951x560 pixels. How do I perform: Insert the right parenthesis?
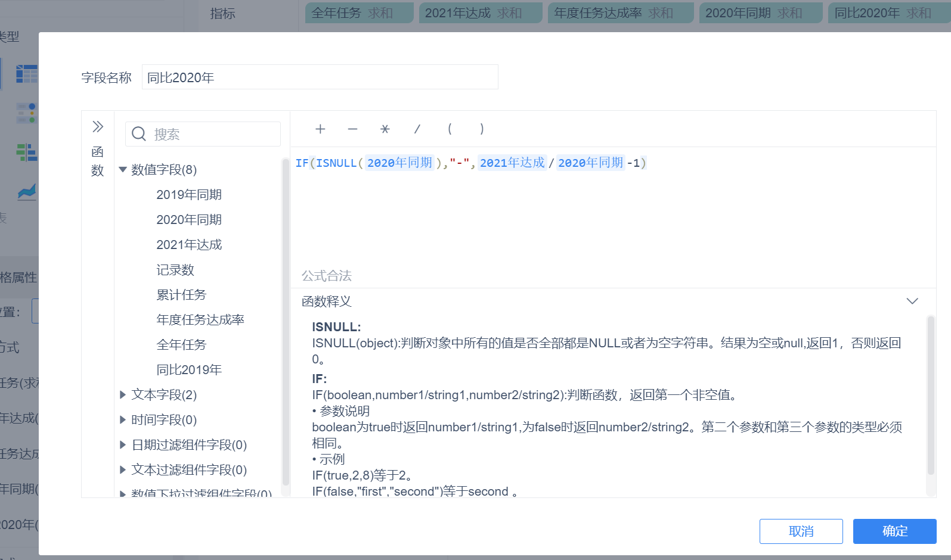(x=482, y=129)
